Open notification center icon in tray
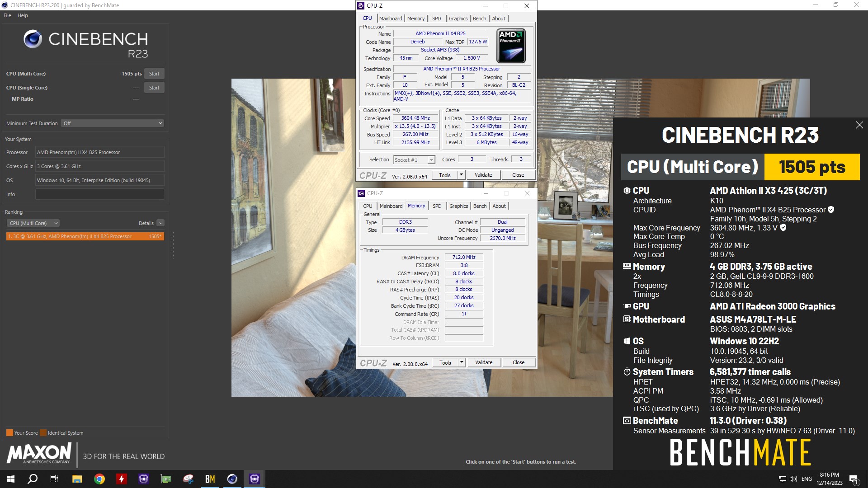Screen dimensions: 868x488 [x=854, y=479]
